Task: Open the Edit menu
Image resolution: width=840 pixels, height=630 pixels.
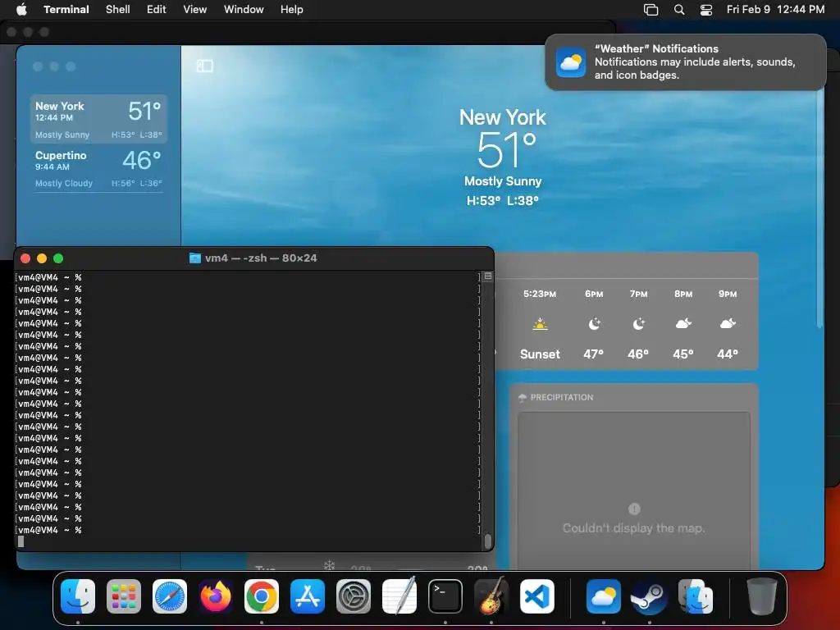Action: [157, 9]
